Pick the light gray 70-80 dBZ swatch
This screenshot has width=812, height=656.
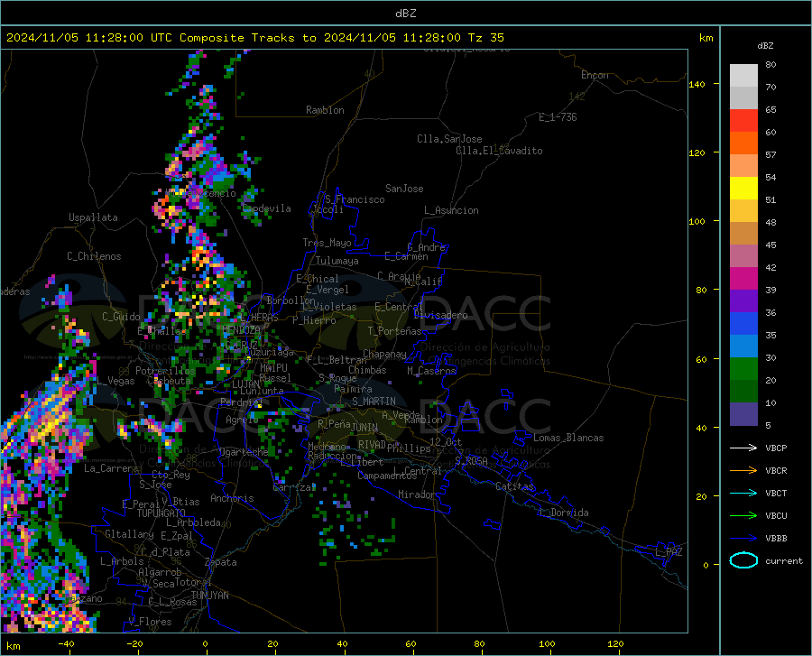click(743, 76)
